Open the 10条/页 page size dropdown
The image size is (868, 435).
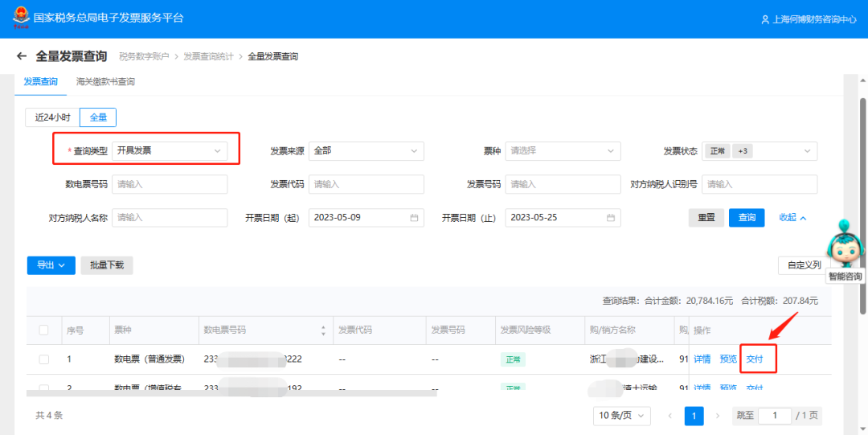(623, 416)
